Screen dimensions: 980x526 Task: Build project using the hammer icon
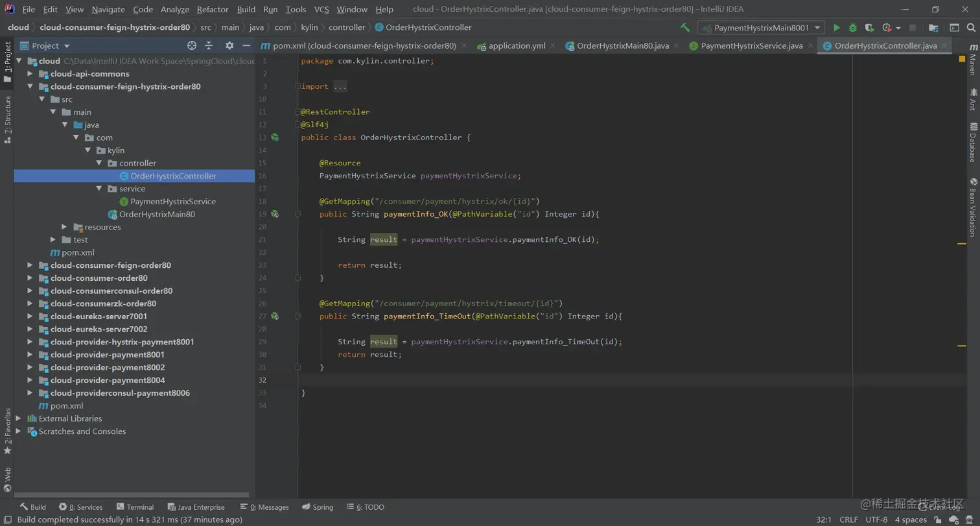(685, 28)
